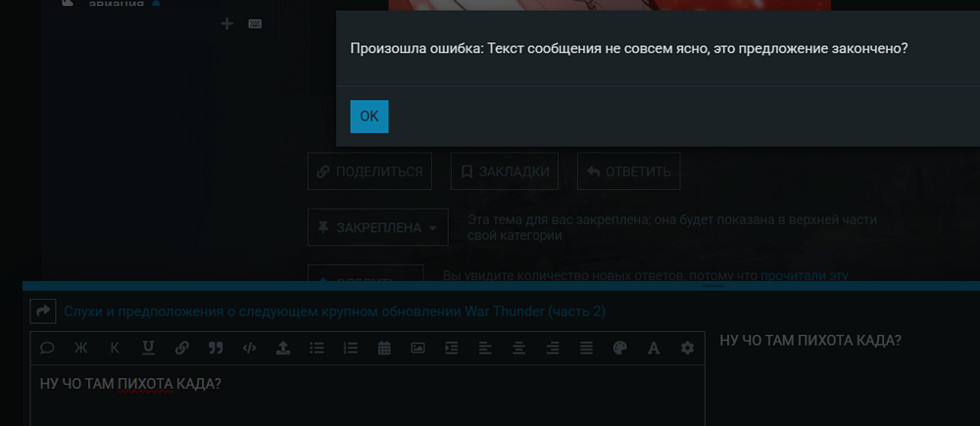Insert hyperlink via chain icon
This screenshot has height=426, width=980.
point(182,348)
